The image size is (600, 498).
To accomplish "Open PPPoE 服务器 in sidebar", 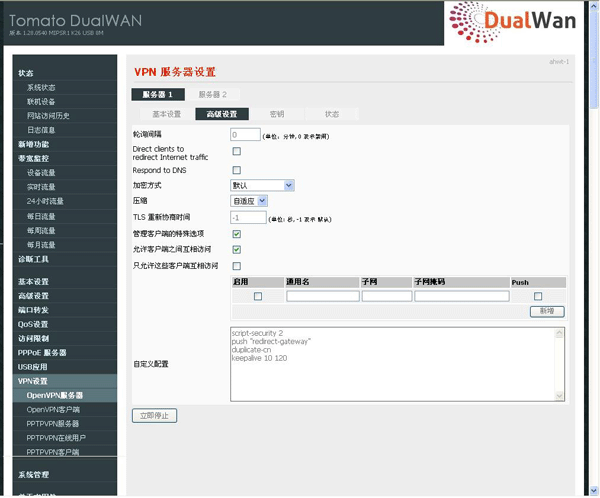I will (x=42, y=353).
